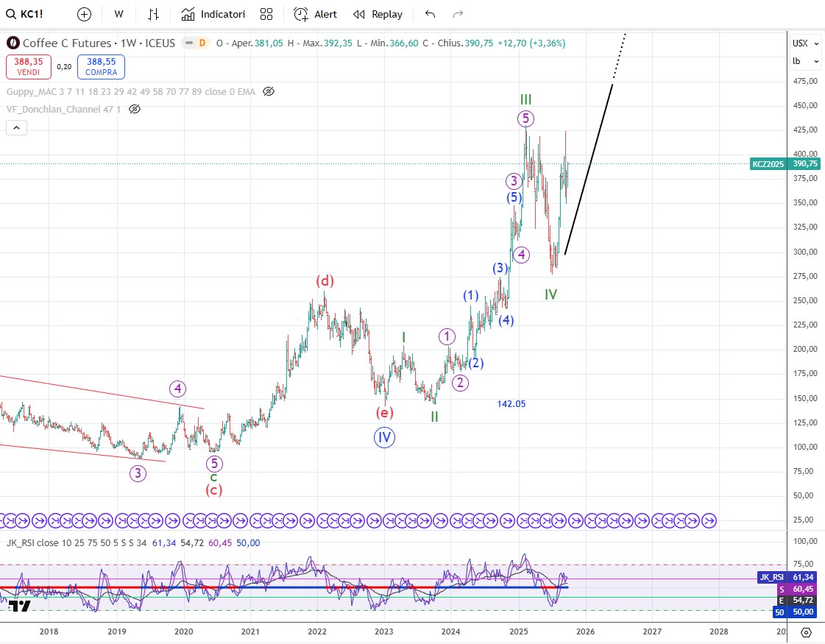The image size is (825, 644).
Task: Show the hidden VF_Donchian_Channel indicator
Action: coord(135,109)
